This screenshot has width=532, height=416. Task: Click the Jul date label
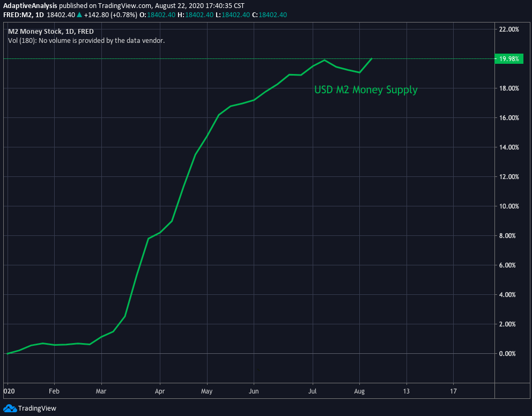313,391
